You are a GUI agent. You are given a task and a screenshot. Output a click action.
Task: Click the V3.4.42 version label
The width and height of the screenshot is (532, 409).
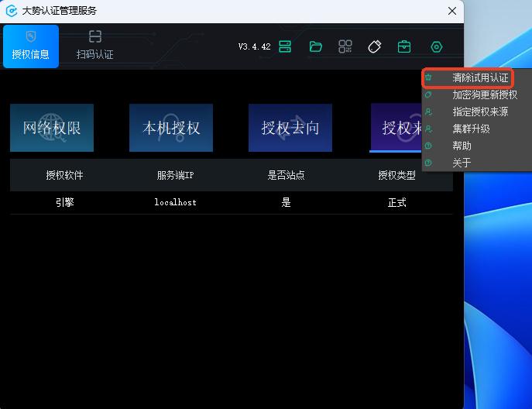coord(255,46)
